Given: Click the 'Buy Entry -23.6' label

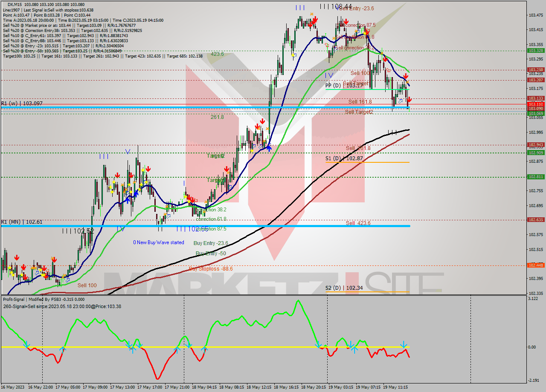Looking at the screenshot, I should point(211,243).
